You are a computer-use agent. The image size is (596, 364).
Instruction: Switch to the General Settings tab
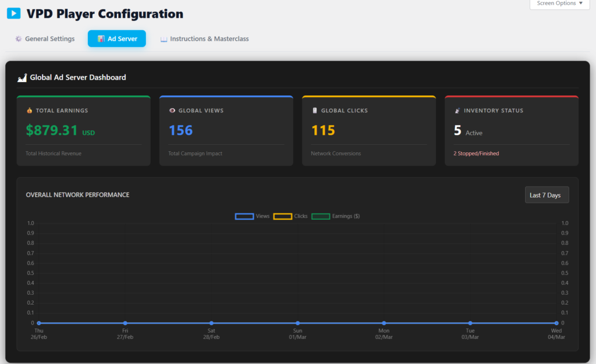49,39
